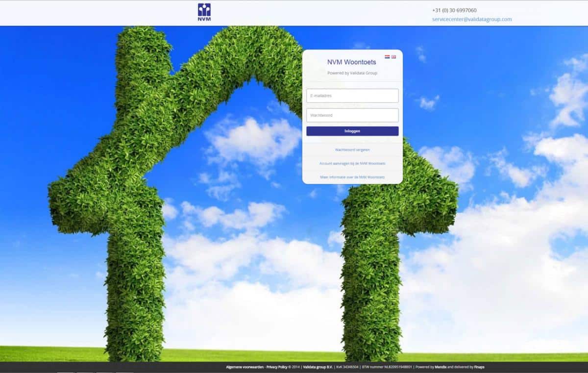Focus the E-mailadres input field
Viewport: 588px width, 373px height.
pos(352,96)
